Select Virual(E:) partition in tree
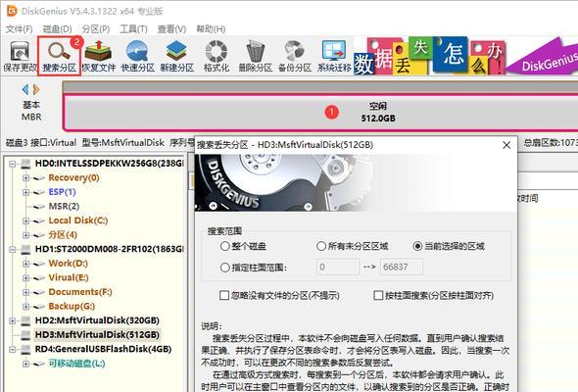The width and height of the screenshot is (578, 392). [69, 277]
